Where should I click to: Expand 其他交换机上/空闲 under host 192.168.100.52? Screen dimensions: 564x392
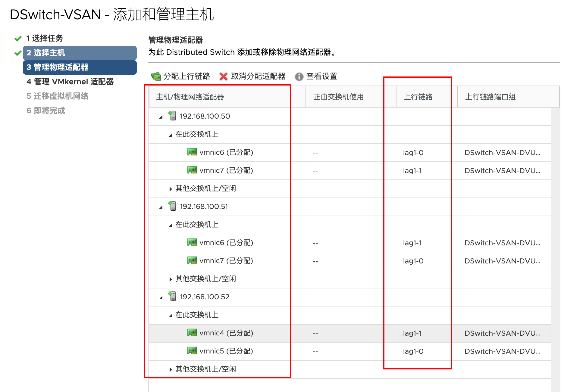171,369
